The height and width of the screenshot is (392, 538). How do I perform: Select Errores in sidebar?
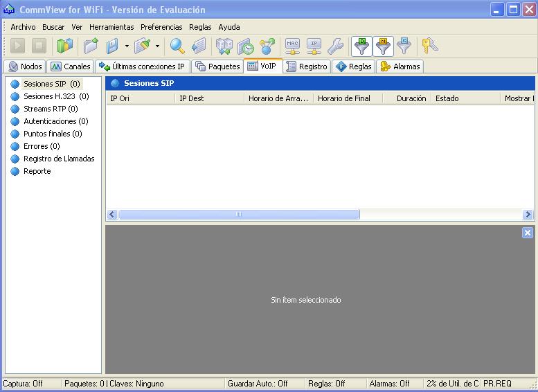point(42,146)
